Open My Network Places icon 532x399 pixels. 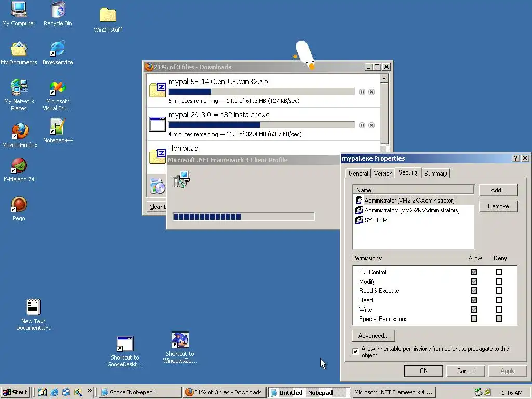(19, 95)
